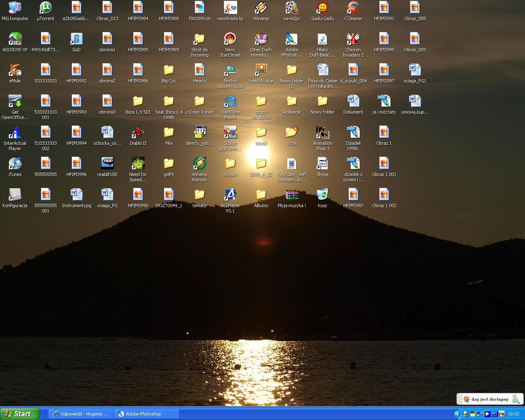Open the InterActual Player icon
The image size is (525, 420).
click(x=15, y=139)
